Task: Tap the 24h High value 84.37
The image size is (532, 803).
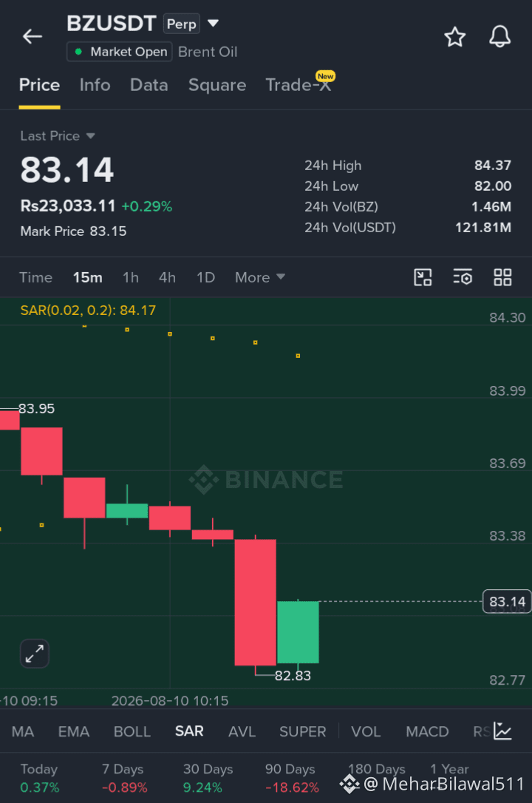Action: (493, 165)
